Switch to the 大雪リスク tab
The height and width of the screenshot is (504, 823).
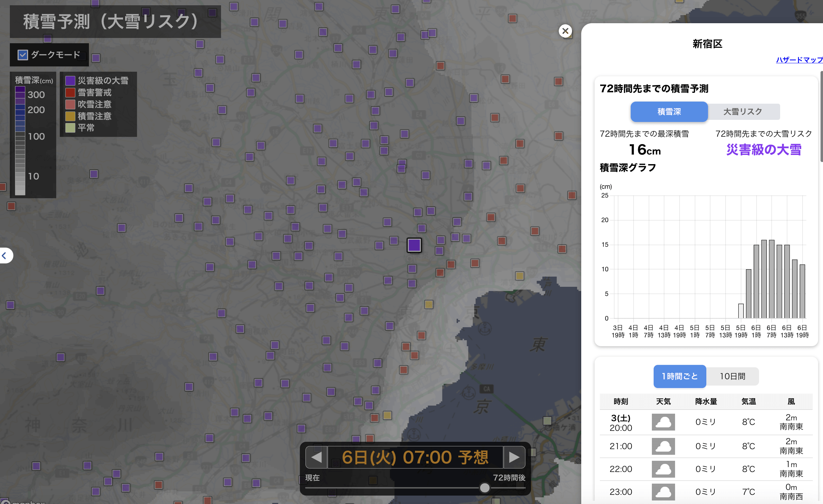[743, 112]
